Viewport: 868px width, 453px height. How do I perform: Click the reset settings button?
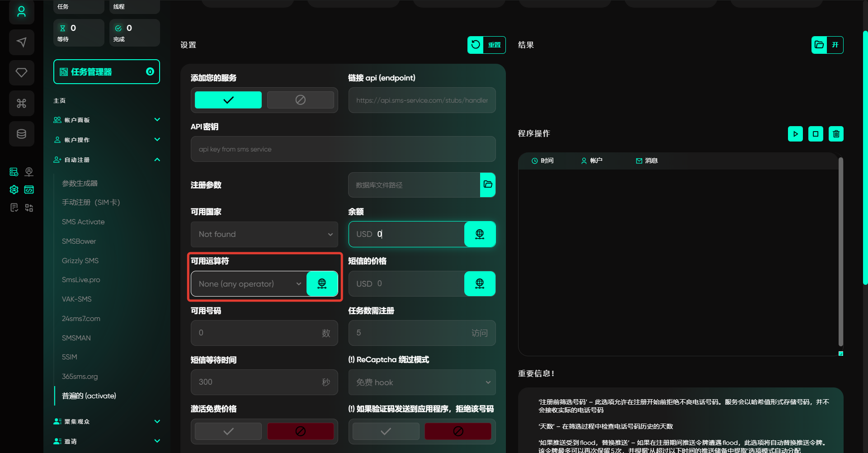pos(486,45)
